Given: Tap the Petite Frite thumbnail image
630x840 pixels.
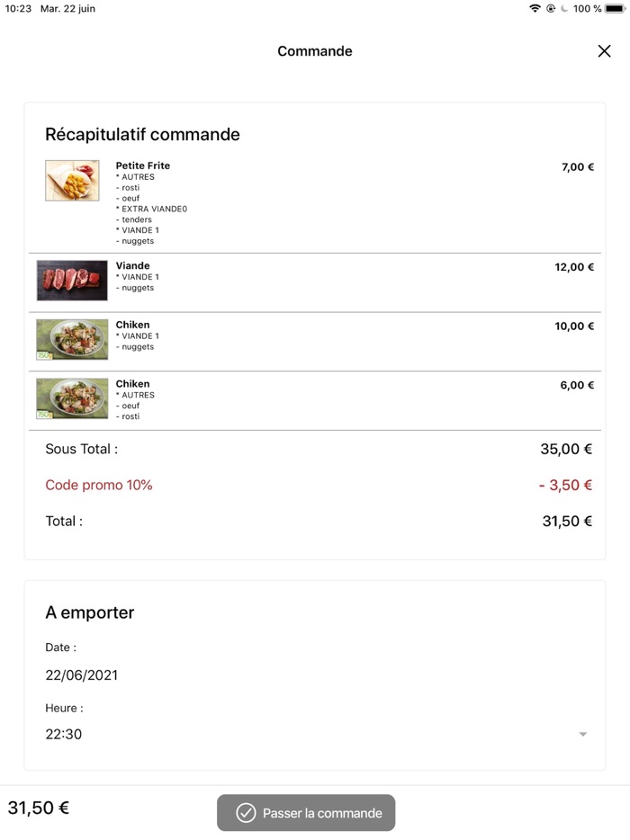Looking at the screenshot, I should tap(72, 181).
